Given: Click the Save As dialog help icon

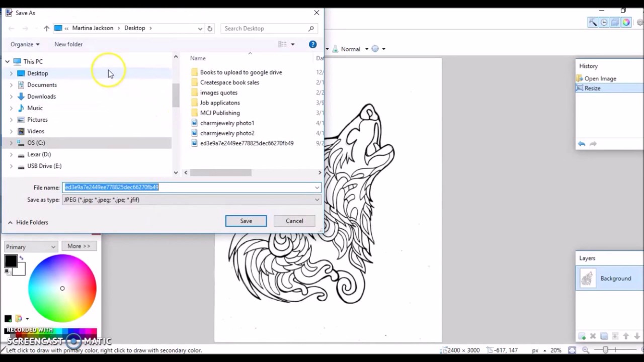Looking at the screenshot, I should [312, 44].
